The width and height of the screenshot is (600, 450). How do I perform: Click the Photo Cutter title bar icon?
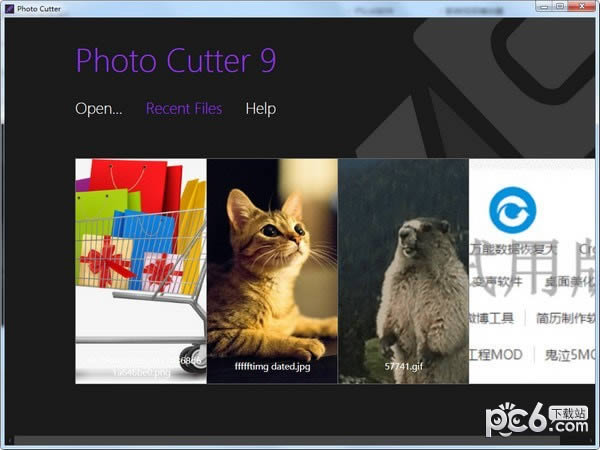[10, 8]
